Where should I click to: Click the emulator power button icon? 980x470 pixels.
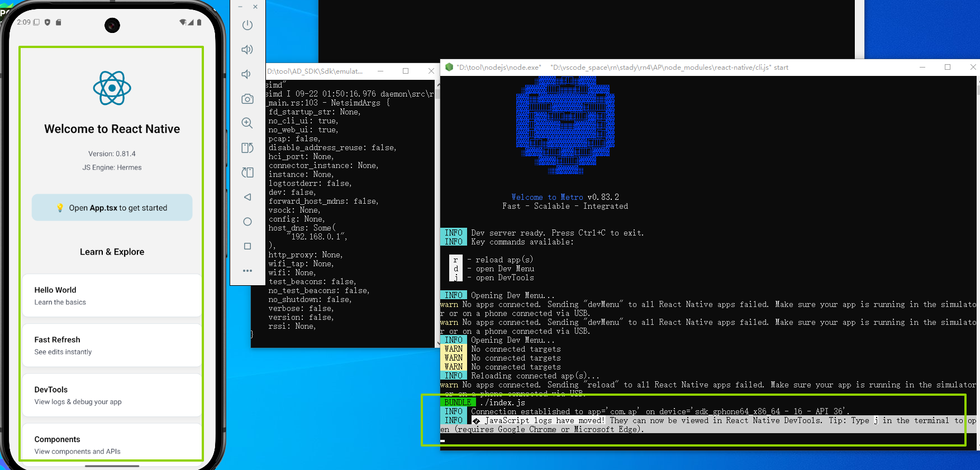248,25
